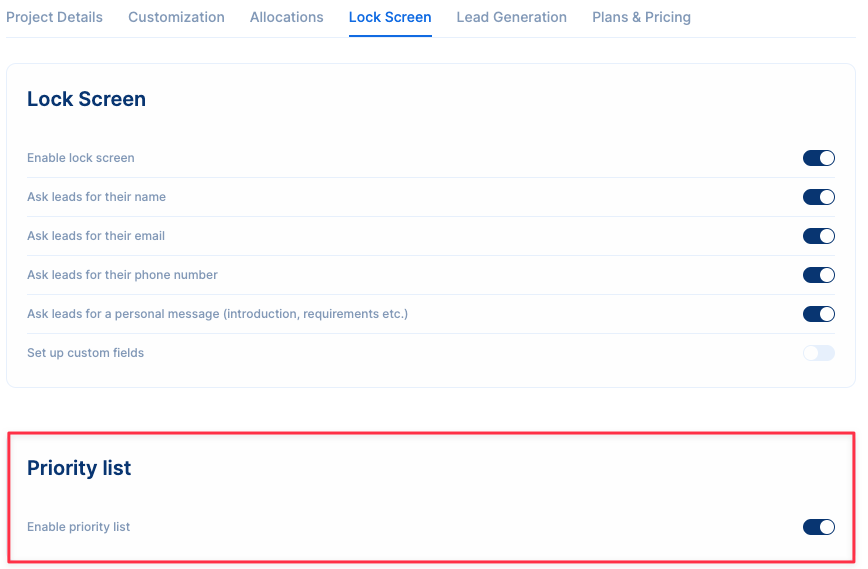The width and height of the screenshot is (868, 569).
Task: Click the Lock Screen section heading
Action: point(86,99)
